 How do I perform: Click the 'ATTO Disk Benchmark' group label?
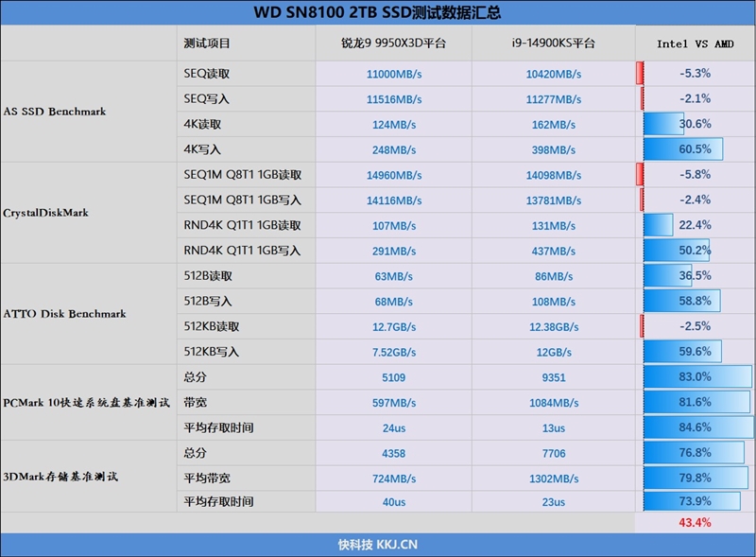pos(64,314)
